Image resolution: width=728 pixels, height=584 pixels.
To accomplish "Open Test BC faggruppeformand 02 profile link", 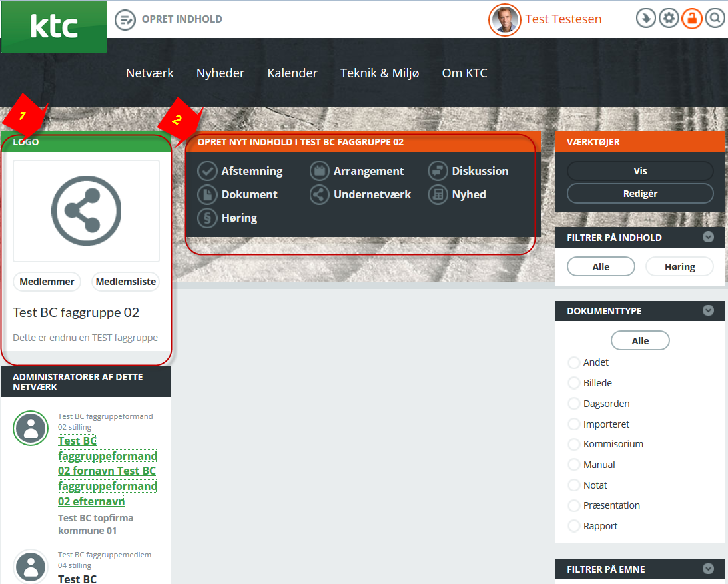I will tap(107, 471).
